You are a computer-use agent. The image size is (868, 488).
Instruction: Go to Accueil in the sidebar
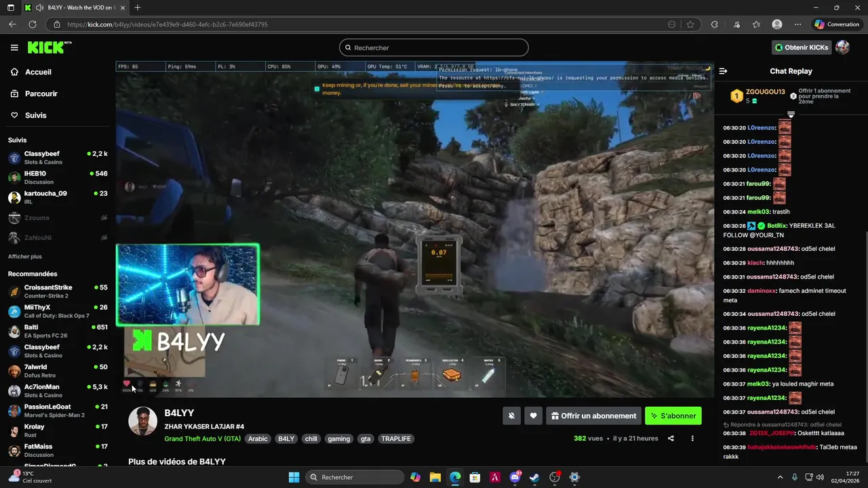pos(38,72)
